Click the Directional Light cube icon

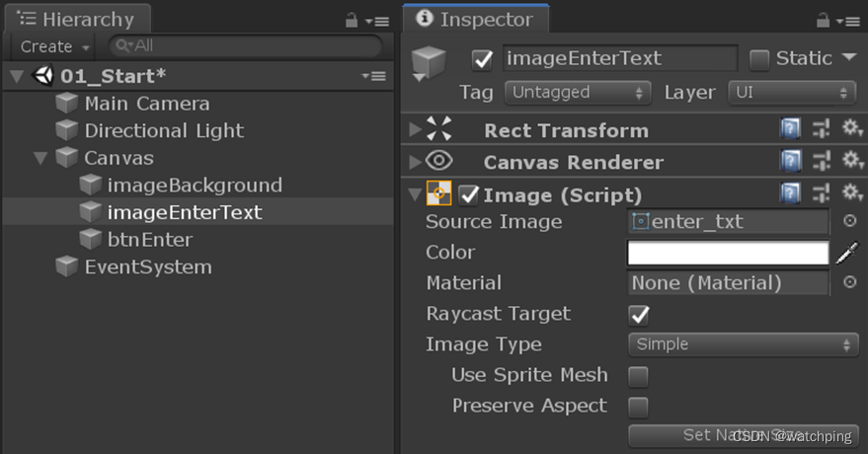(x=67, y=130)
